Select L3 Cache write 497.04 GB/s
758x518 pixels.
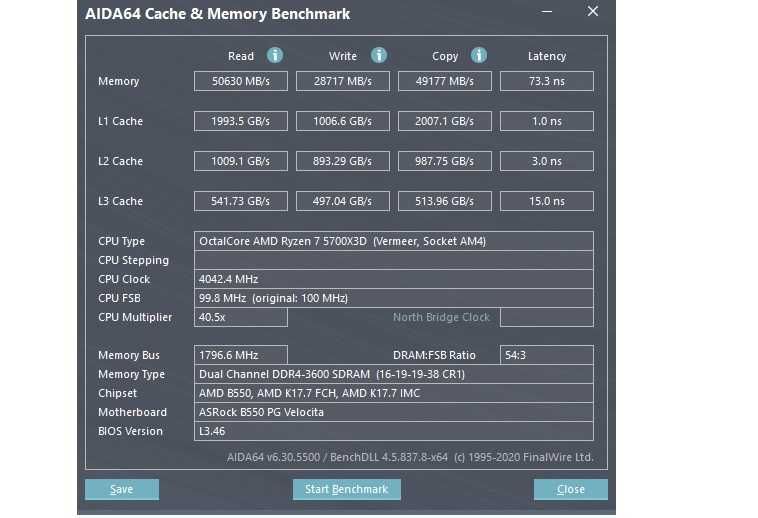coord(343,201)
